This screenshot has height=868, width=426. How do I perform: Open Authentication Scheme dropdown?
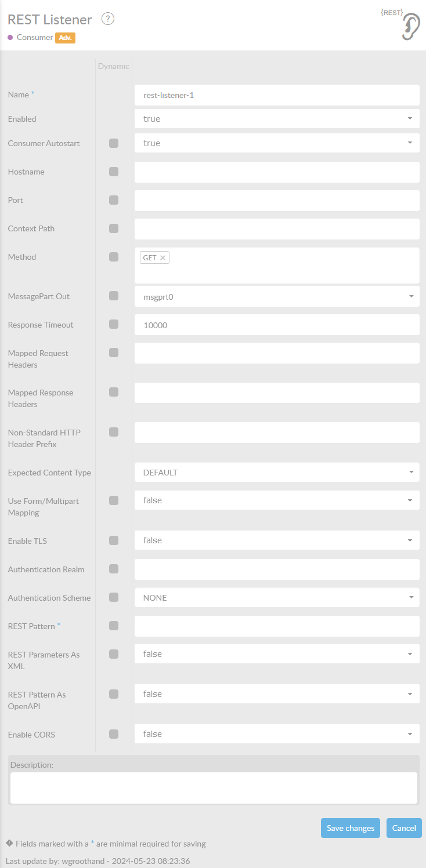click(x=277, y=598)
